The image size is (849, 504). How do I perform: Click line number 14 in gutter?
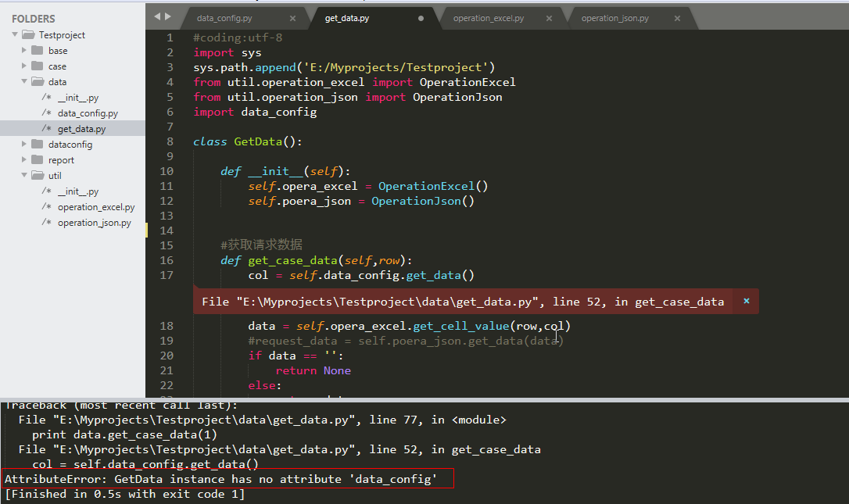167,231
